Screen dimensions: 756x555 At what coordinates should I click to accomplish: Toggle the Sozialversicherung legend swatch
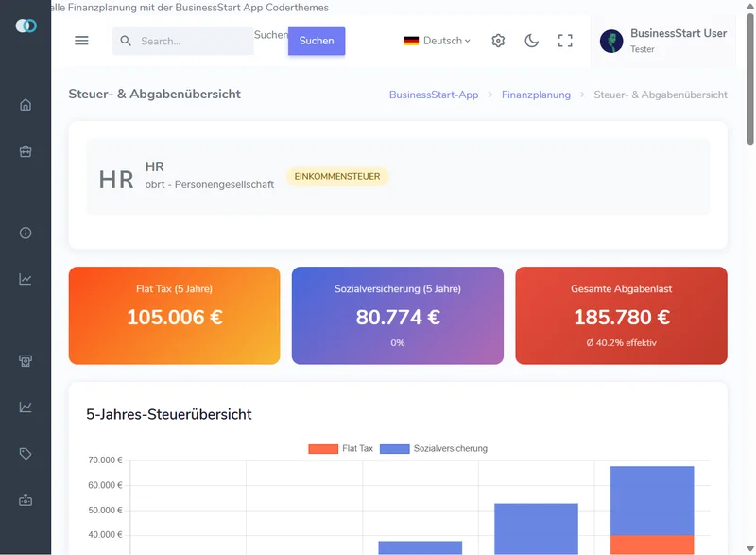[394, 448]
